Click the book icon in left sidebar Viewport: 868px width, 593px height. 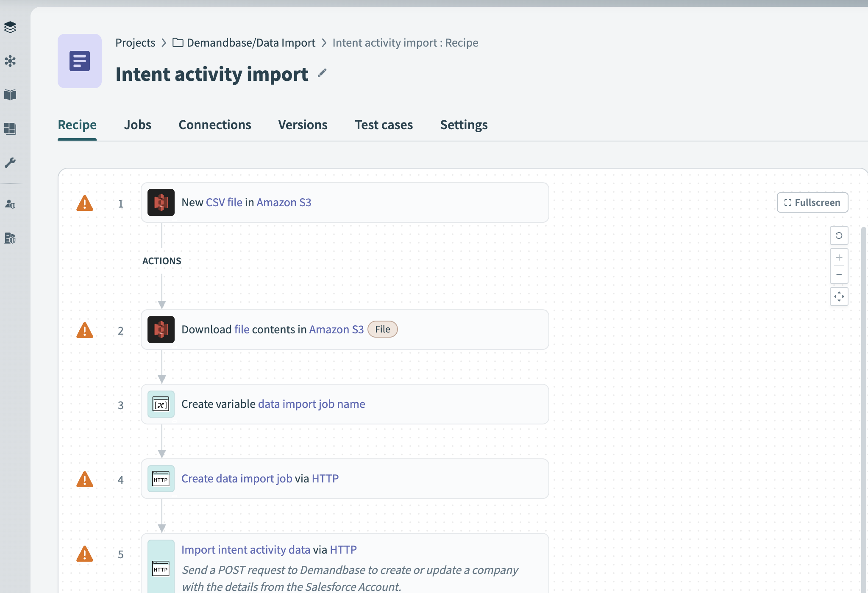pos(10,94)
